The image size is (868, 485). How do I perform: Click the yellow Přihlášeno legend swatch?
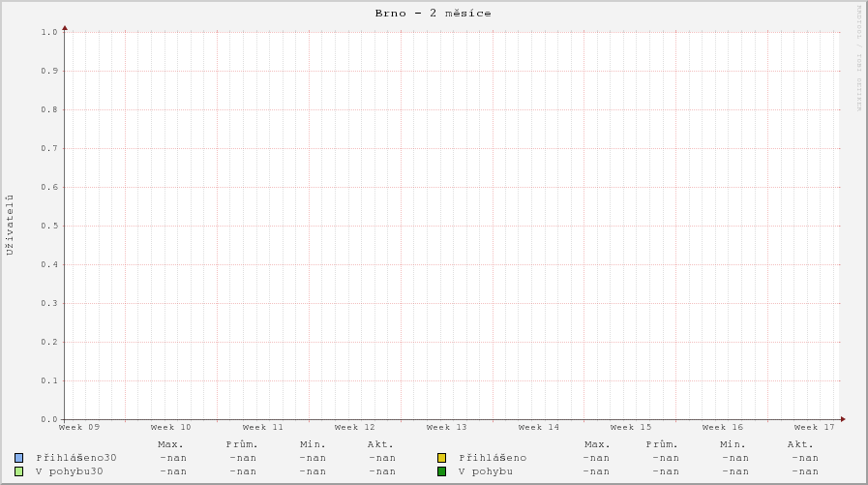click(x=441, y=458)
